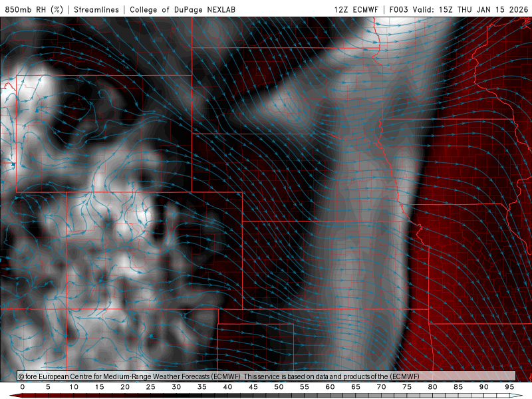Click 'Valid: 15Z THU JAN 15 2026'

[470, 9]
